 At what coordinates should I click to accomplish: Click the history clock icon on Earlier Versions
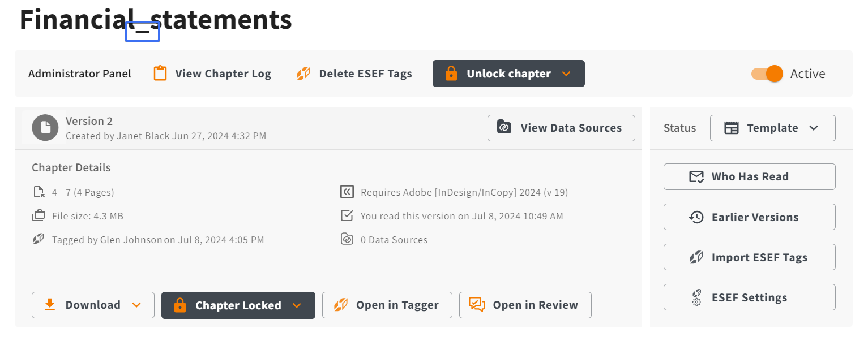696,217
